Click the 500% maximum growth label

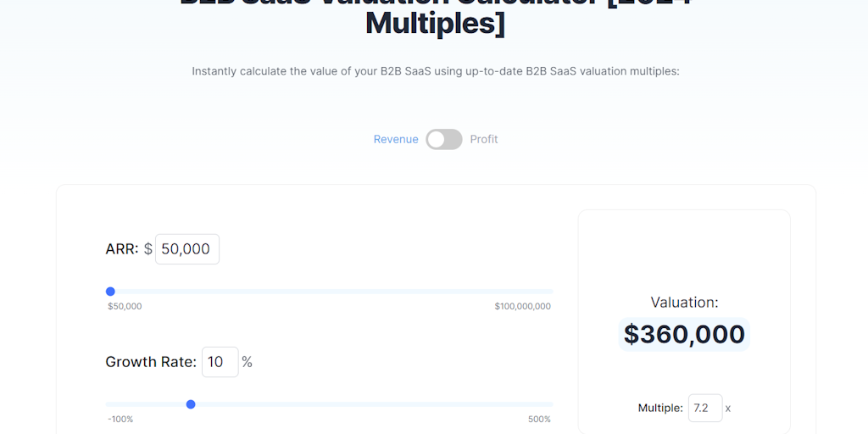[539, 419]
